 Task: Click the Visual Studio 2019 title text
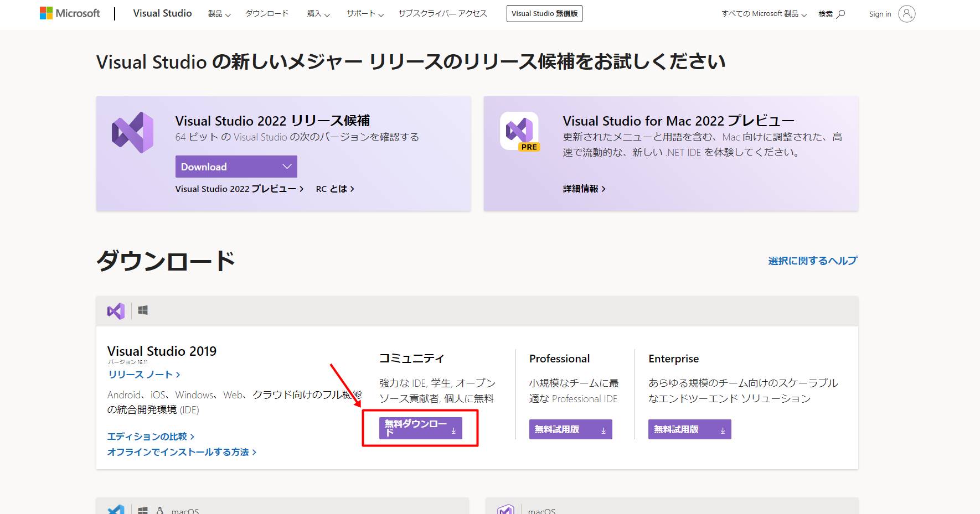[162, 351]
